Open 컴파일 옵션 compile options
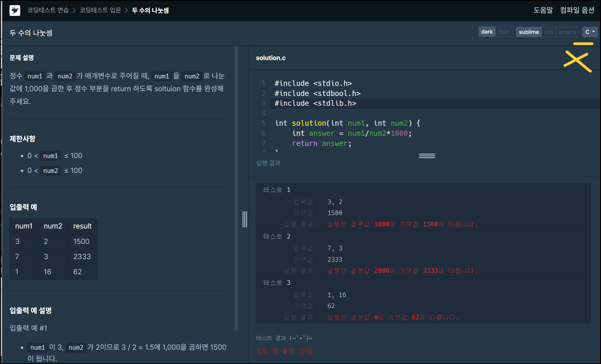Viewport: 601px width, 364px height. pos(577,10)
